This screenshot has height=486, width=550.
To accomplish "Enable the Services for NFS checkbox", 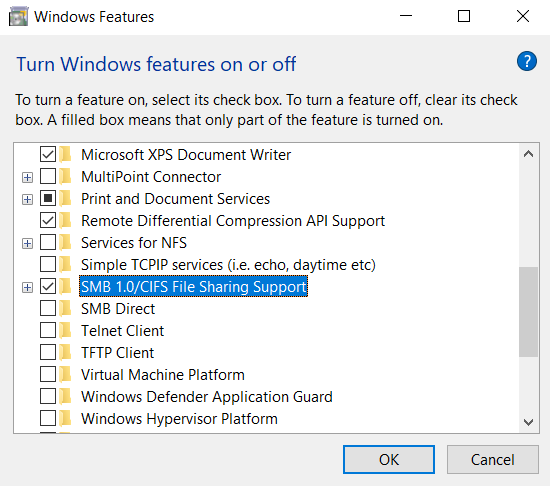I will [48, 243].
